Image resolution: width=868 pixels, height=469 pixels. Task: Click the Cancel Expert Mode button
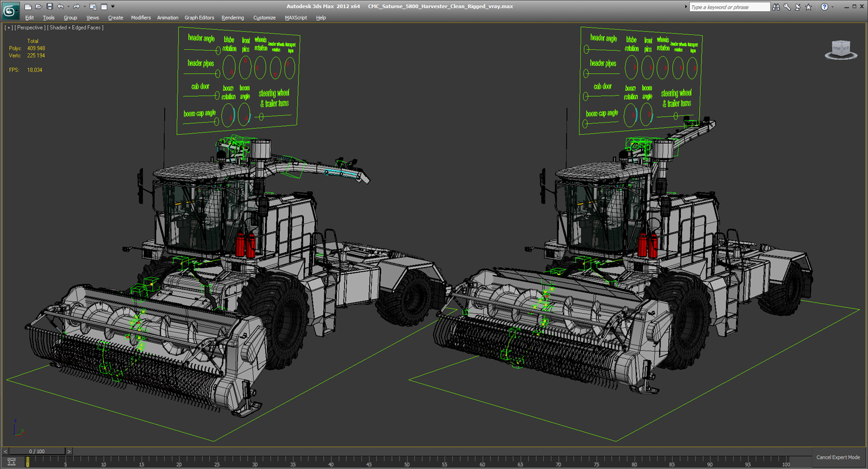click(x=838, y=457)
